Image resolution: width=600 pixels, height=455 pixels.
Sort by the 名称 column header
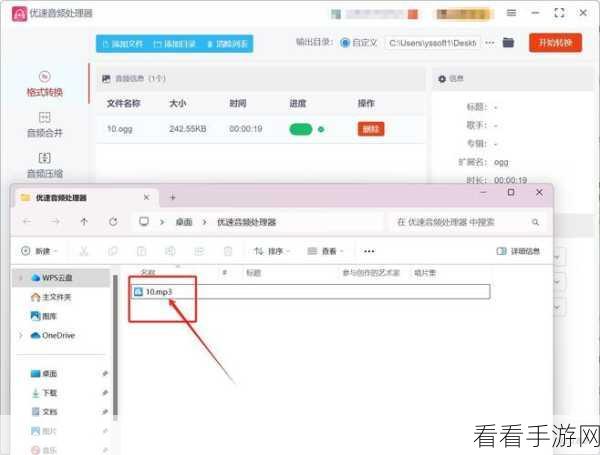(x=148, y=272)
